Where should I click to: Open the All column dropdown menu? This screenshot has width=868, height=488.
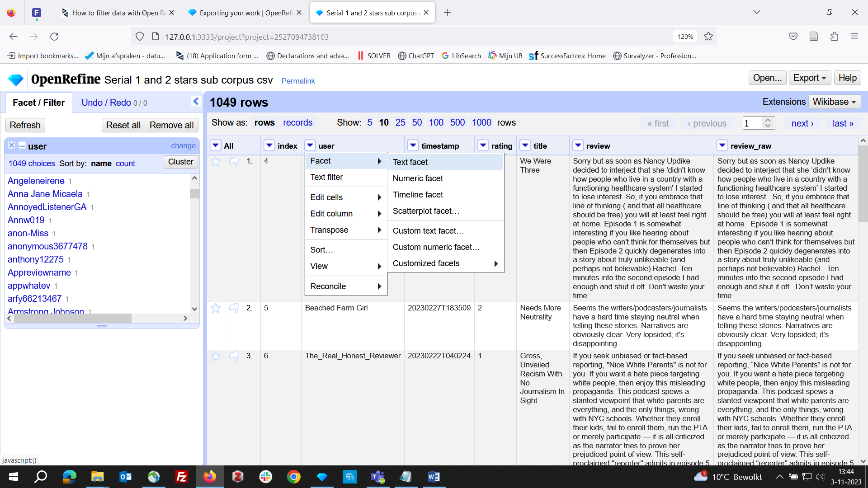[216, 145]
